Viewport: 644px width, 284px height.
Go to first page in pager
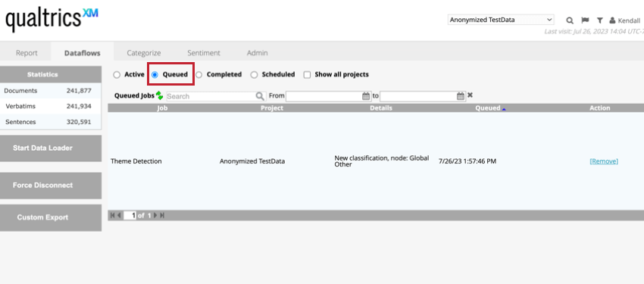pyautogui.click(x=113, y=215)
